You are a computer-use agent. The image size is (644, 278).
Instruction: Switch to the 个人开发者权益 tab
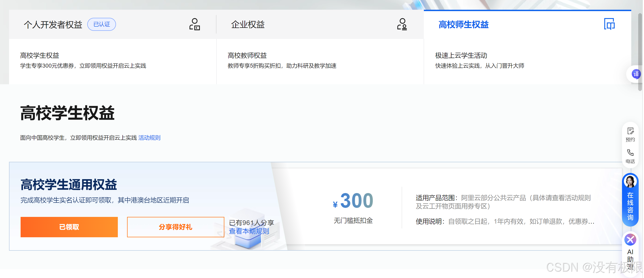(x=53, y=25)
